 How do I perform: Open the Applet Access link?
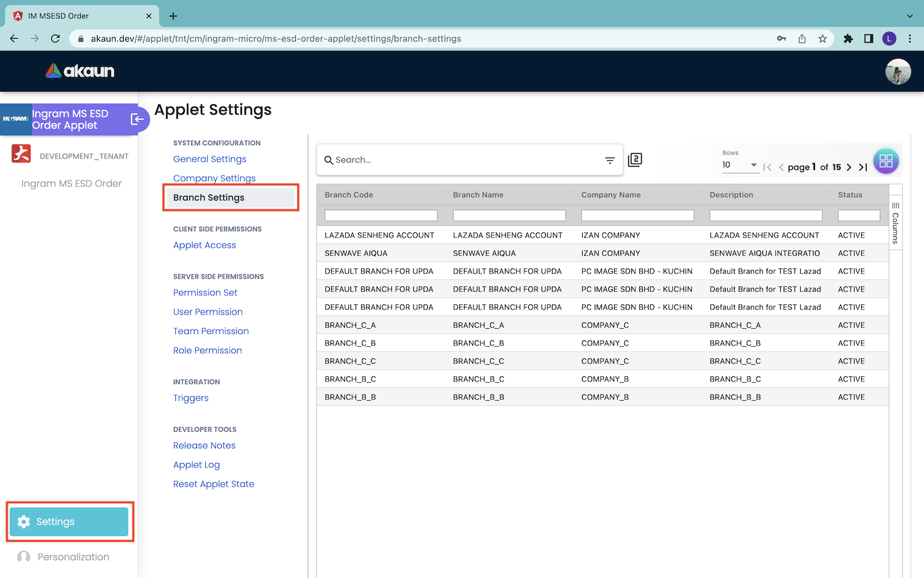pyautogui.click(x=205, y=245)
